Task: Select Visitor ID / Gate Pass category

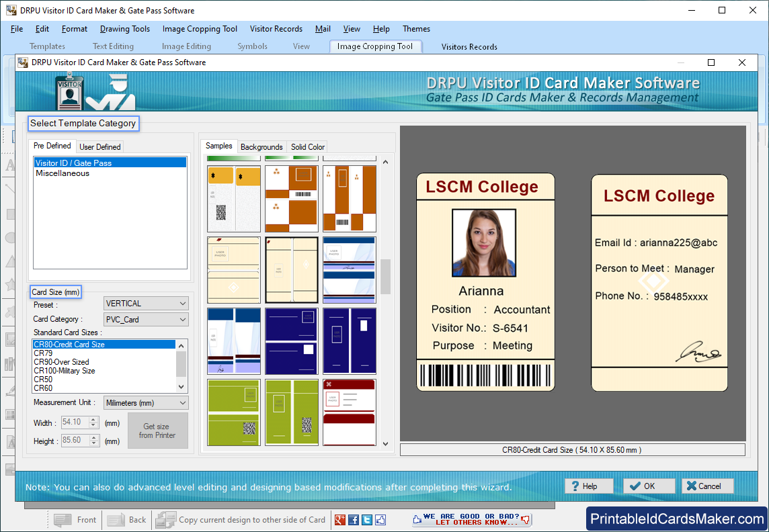Action: tap(110, 163)
